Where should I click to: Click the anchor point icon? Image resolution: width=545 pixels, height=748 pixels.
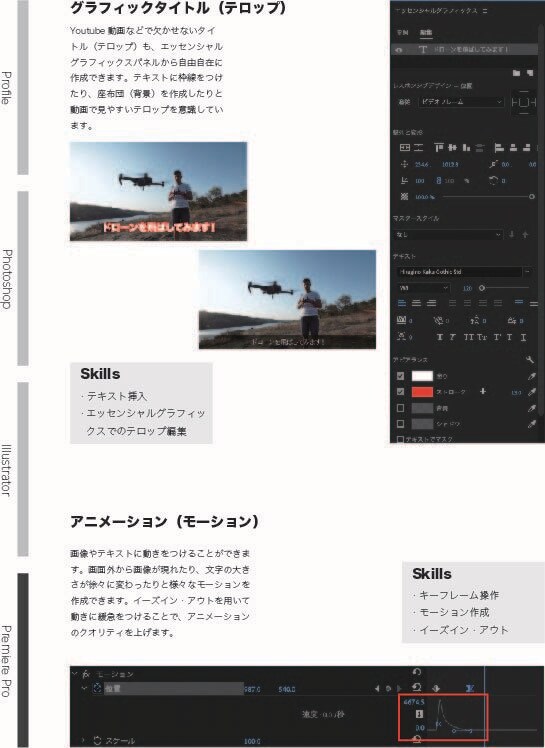click(493, 165)
